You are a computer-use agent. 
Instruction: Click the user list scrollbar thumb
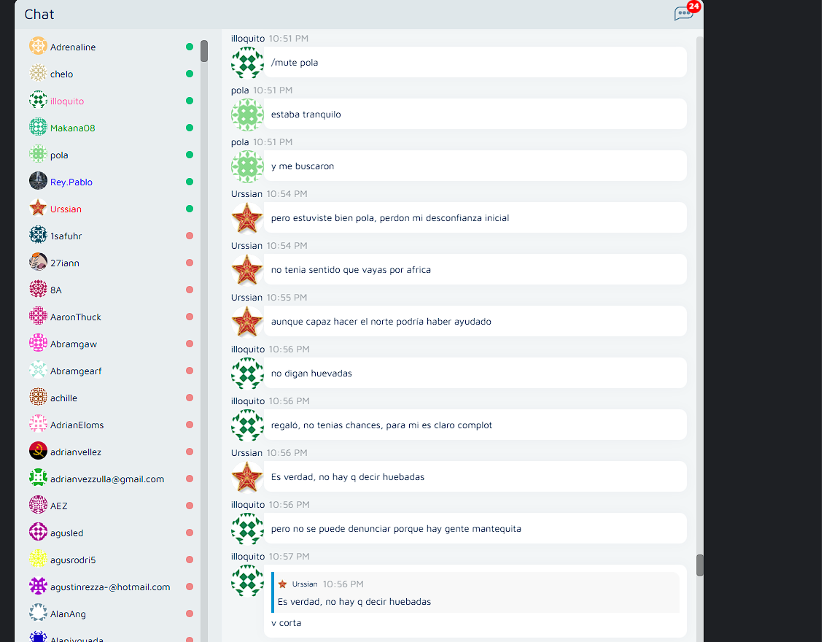tap(204, 51)
